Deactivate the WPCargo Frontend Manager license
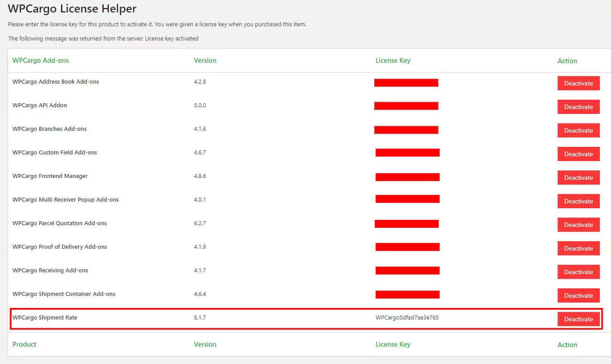 point(578,178)
